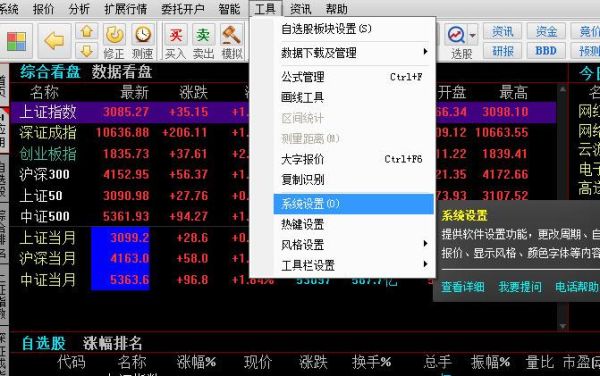Image resolution: width=600 pixels, height=376 pixels.
Task: Select the 沪深300 row
Action: (283, 175)
